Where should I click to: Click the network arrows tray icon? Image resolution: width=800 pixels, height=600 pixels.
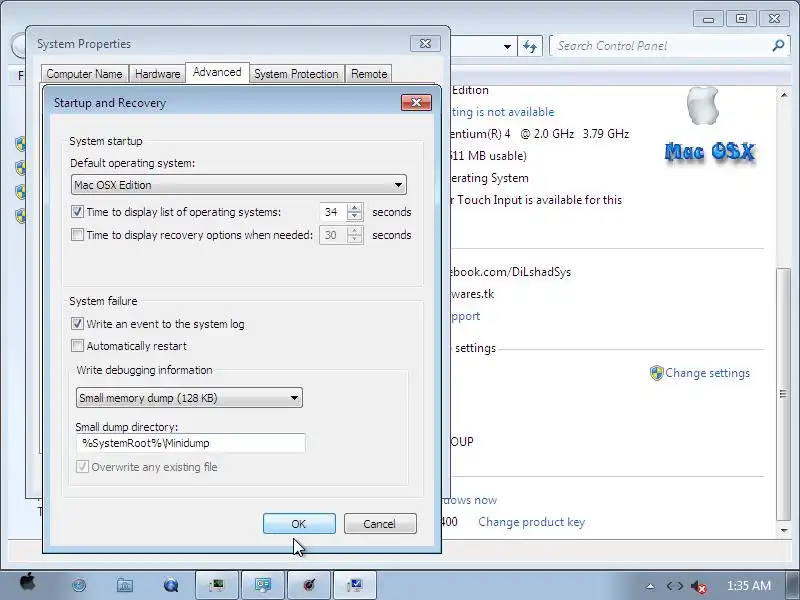pyautogui.click(x=674, y=586)
